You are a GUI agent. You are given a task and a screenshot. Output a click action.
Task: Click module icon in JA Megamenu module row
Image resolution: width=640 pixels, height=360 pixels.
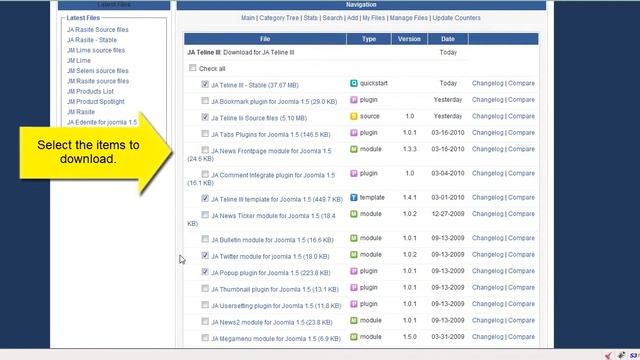pyautogui.click(x=354, y=337)
